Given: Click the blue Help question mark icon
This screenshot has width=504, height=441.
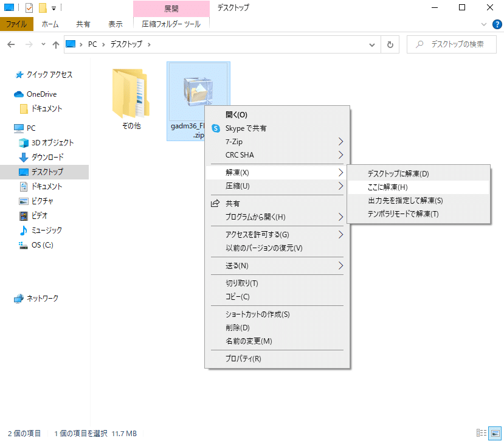Looking at the screenshot, I should pos(497,25).
